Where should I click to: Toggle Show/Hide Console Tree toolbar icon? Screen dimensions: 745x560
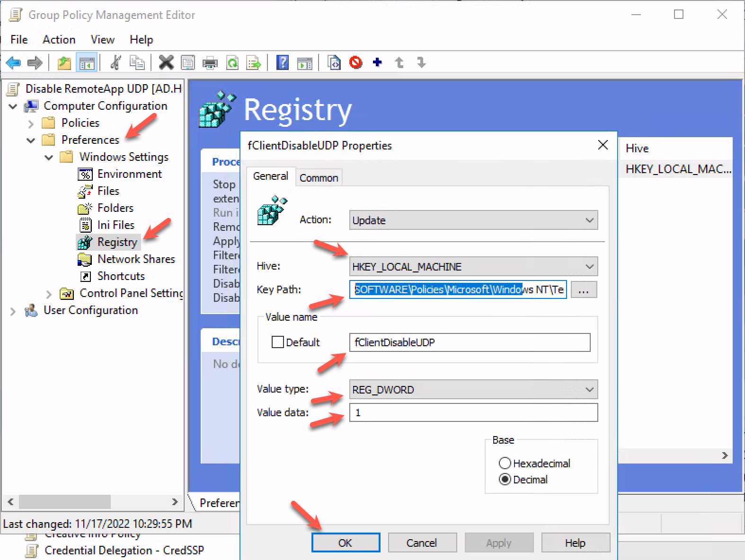pos(87,62)
